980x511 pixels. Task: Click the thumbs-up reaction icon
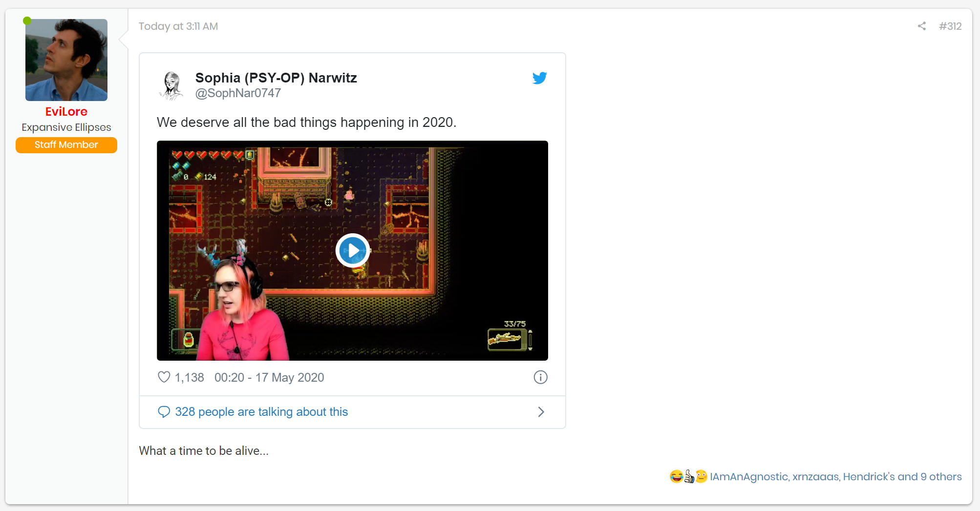[x=689, y=476]
